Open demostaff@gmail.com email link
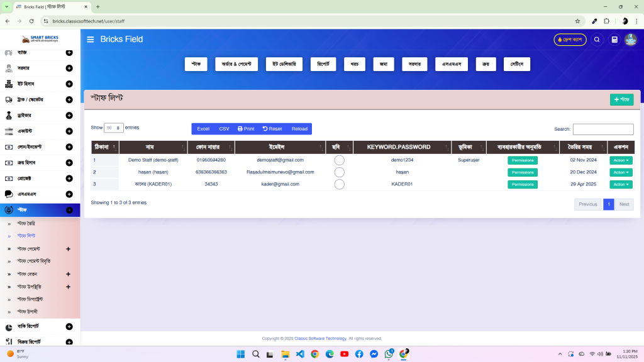The height and width of the screenshot is (362, 644). 279,160
